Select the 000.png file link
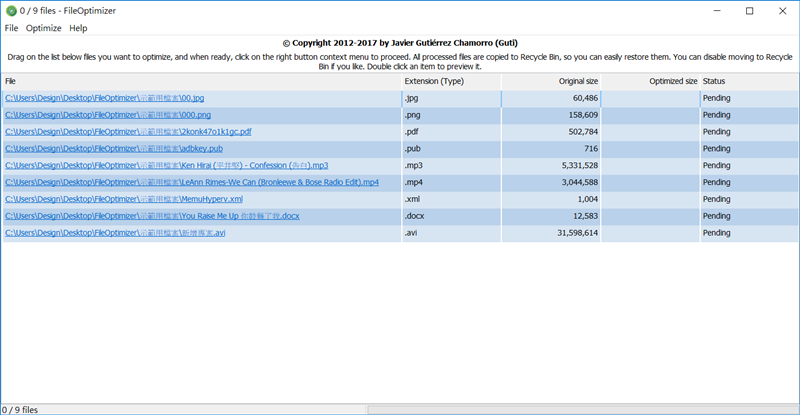 108,115
